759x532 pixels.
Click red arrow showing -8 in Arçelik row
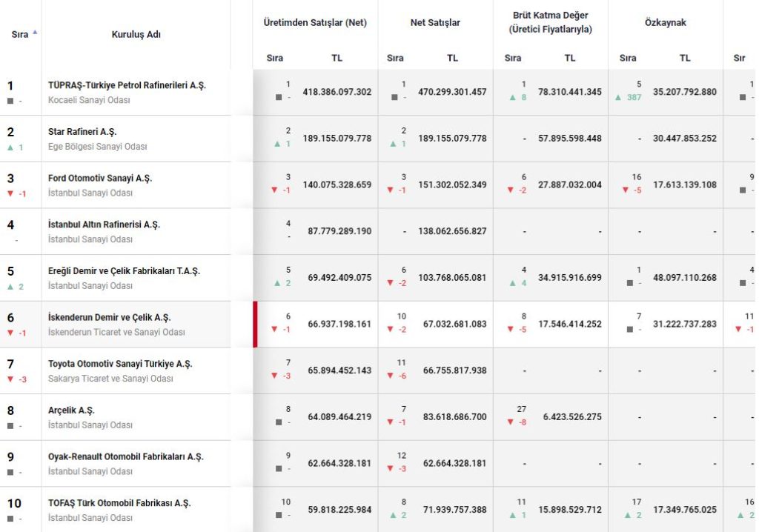point(511,422)
